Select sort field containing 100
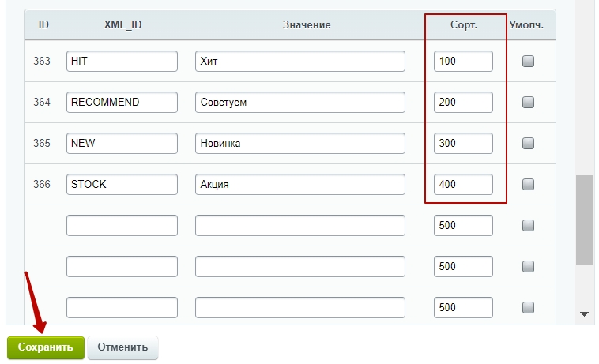Image resolution: width=599 pixels, height=364 pixels. pyautogui.click(x=463, y=61)
